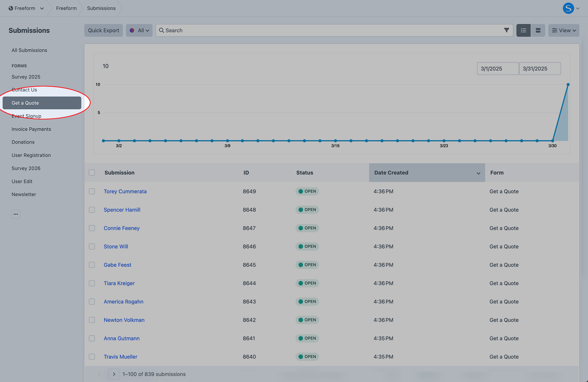Click the status color dot in All dropdown
Viewport: 588px width, 382px height.
click(132, 30)
